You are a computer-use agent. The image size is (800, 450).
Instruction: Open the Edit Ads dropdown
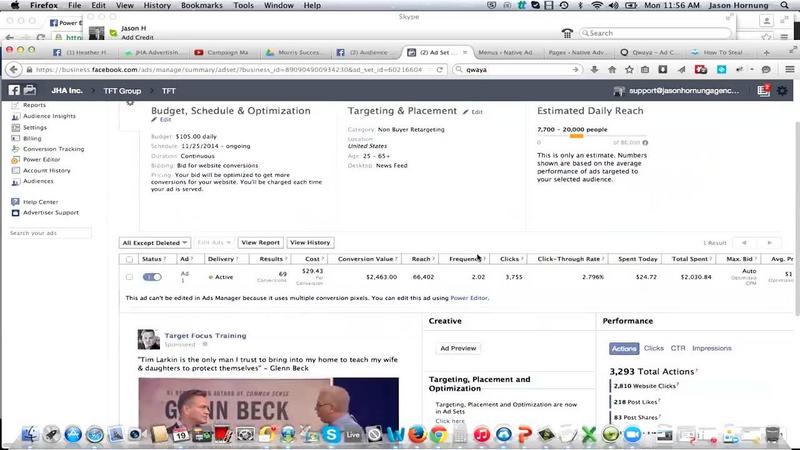click(x=214, y=243)
